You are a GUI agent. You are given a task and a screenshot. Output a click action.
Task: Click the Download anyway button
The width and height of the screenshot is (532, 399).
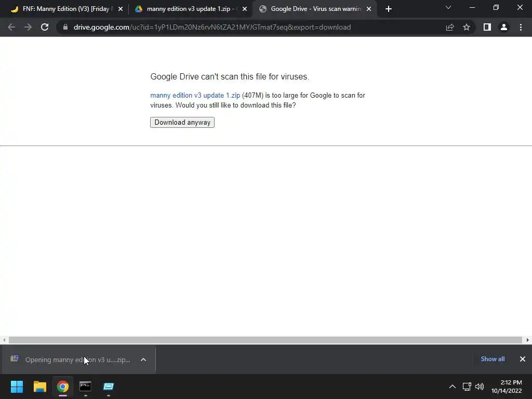(182, 122)
